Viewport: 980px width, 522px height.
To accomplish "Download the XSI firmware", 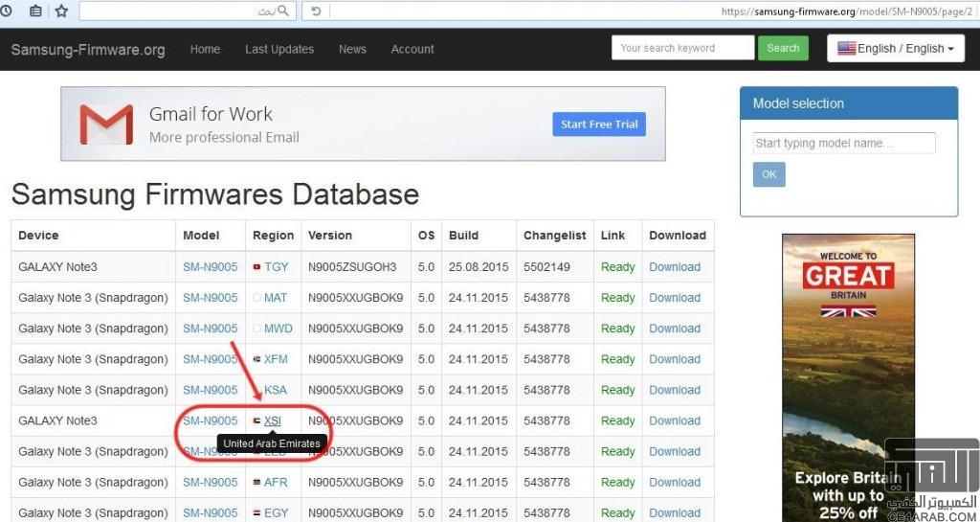I will click(675, 420).
